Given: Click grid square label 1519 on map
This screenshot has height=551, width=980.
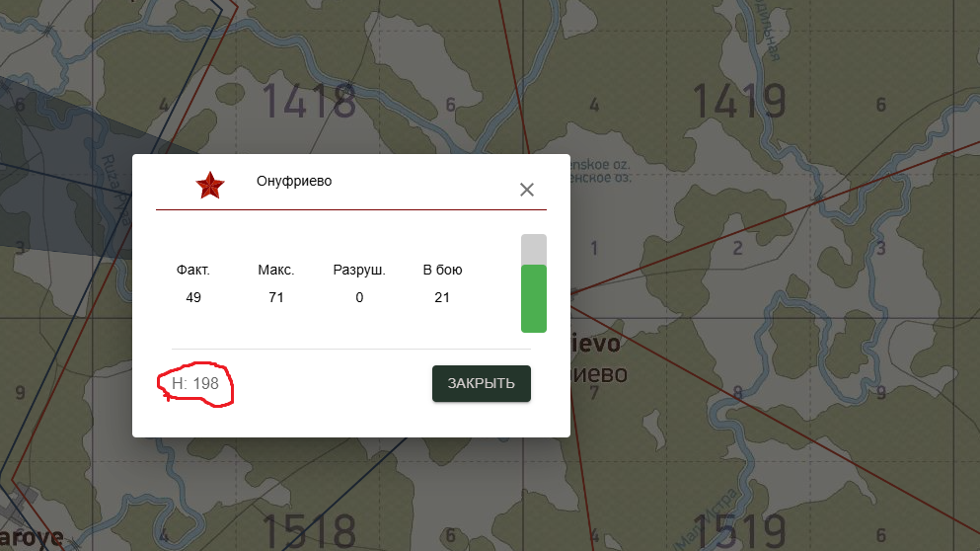Looking at the screenshot, I should pyautogui.click(x=739, y=531).
